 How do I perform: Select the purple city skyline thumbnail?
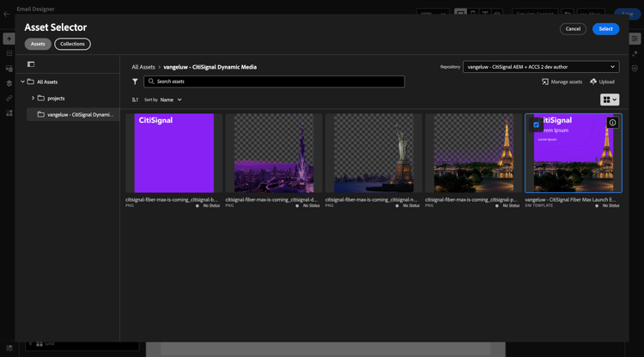point(274,153)
